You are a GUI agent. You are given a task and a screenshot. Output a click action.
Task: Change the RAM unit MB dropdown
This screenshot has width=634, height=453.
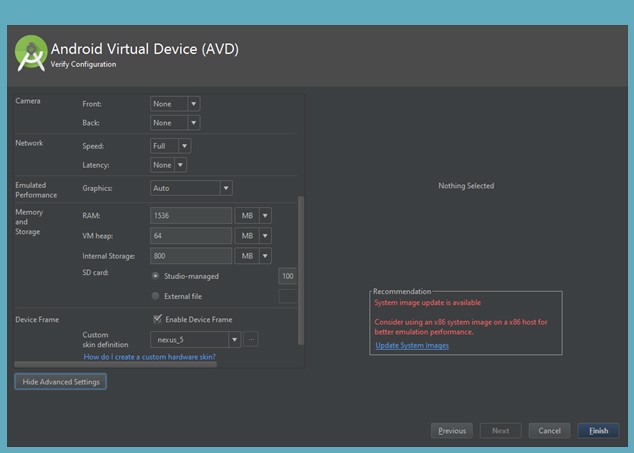click(253, 216)
